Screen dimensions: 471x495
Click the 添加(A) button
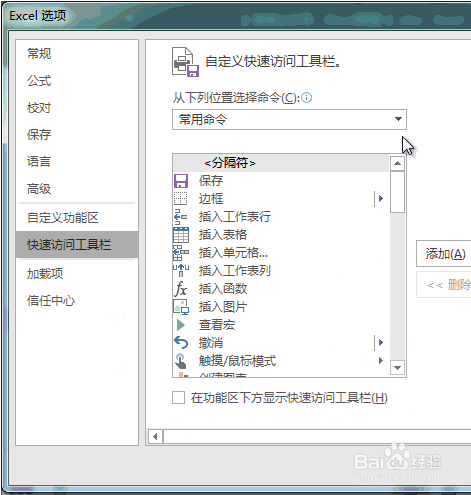pos(444,254)
